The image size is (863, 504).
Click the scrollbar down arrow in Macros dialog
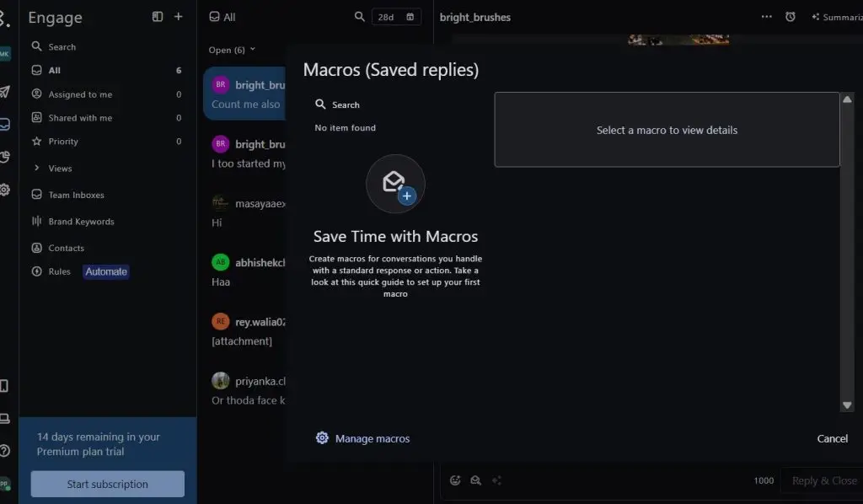click(847, 405)
